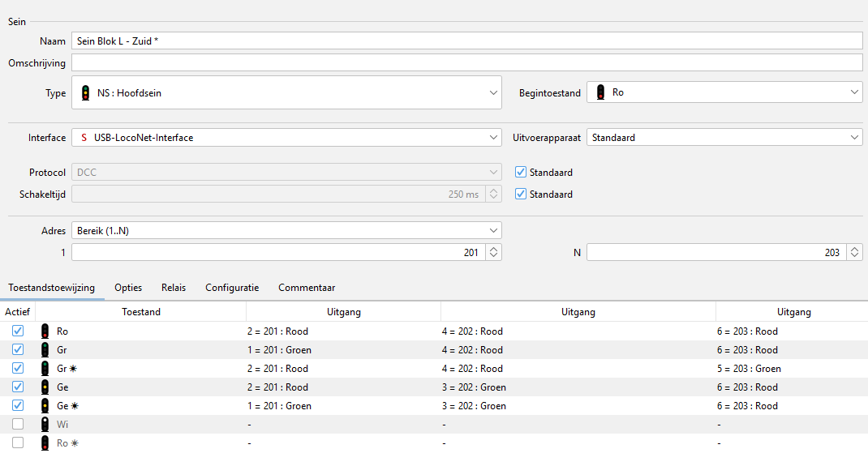Viewport: 868px width, 466px height.
Task: Click into the Omschrijving text field
Action: tap(466, 63)
